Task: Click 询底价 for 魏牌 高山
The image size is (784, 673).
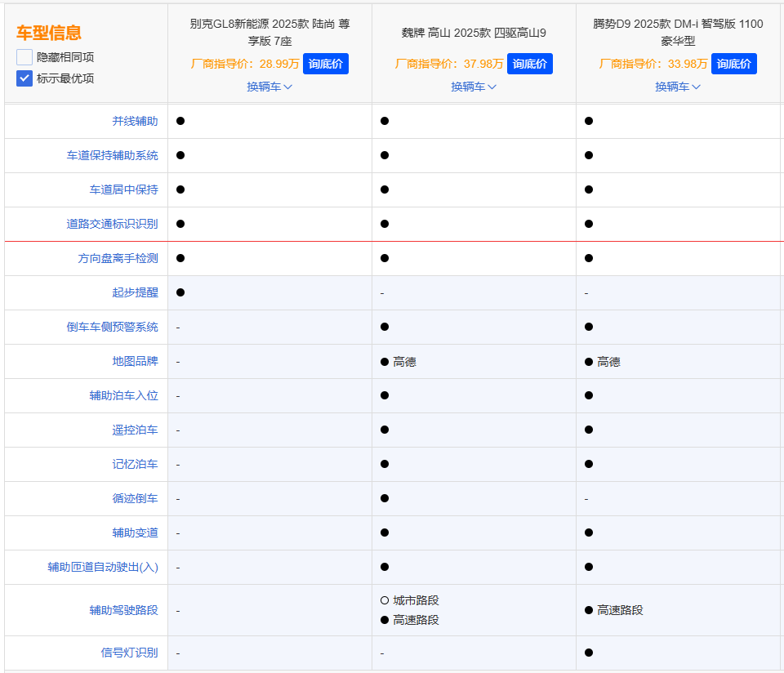Action: click(529, 64)
